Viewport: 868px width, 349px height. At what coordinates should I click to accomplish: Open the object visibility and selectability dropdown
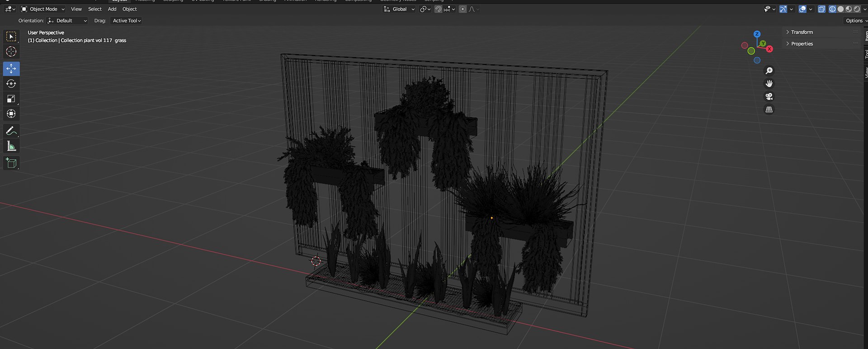[769, 9]
